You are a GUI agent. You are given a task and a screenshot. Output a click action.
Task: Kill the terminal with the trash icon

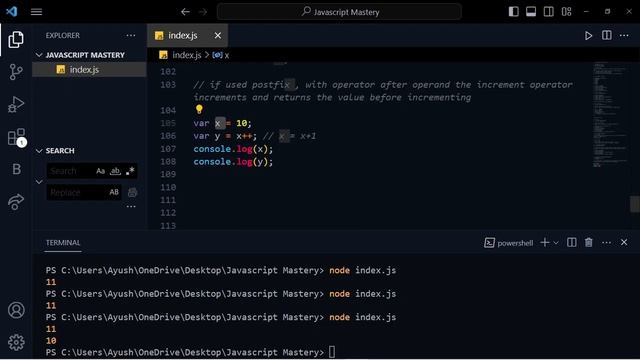[589, 242]
